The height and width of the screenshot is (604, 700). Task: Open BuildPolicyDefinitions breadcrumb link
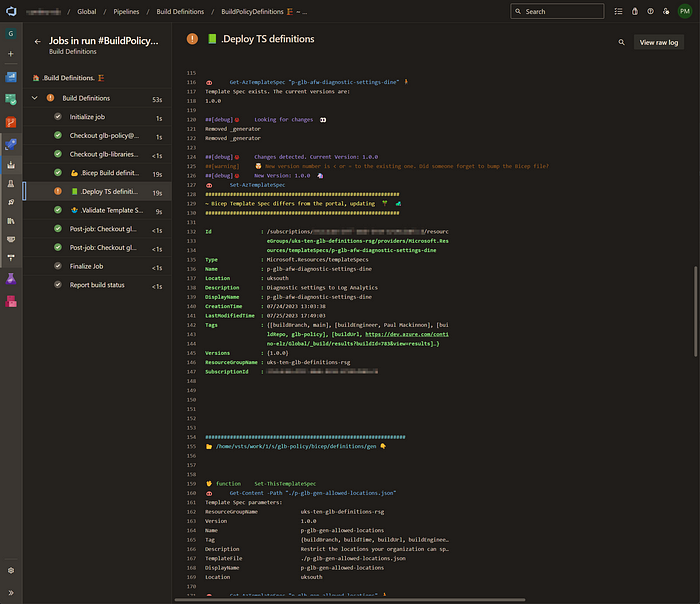click(x=252, y=12)
